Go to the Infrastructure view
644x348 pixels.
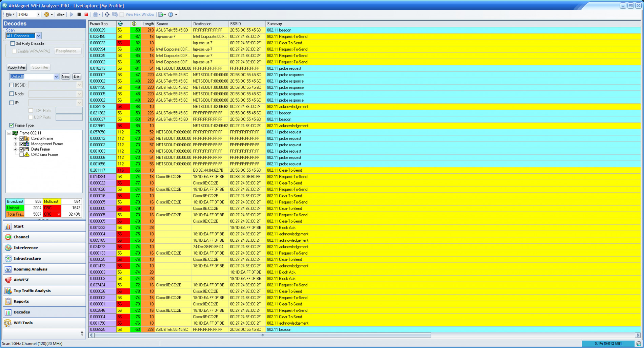pos(44,259)
